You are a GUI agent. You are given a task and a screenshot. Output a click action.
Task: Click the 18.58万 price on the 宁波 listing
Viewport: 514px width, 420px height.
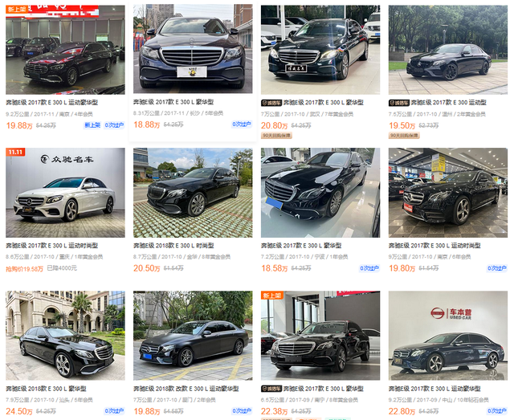click(275, 268)
